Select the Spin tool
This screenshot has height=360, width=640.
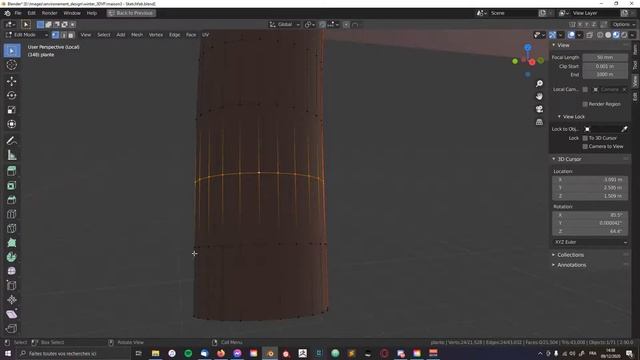point(11,257)
